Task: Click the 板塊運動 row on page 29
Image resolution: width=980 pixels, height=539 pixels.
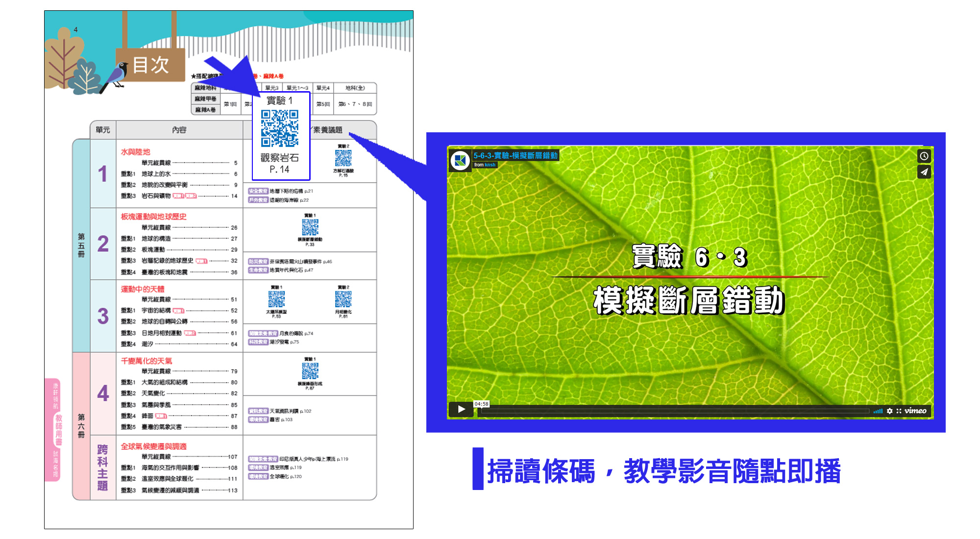Action: [179, 249]
